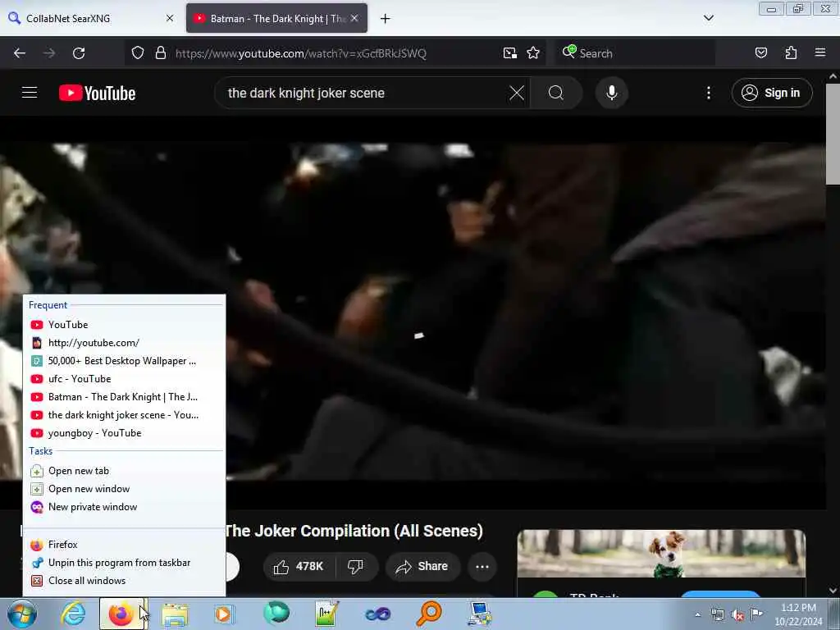Toggle the muted volume tray icon

tap(737, 615)
